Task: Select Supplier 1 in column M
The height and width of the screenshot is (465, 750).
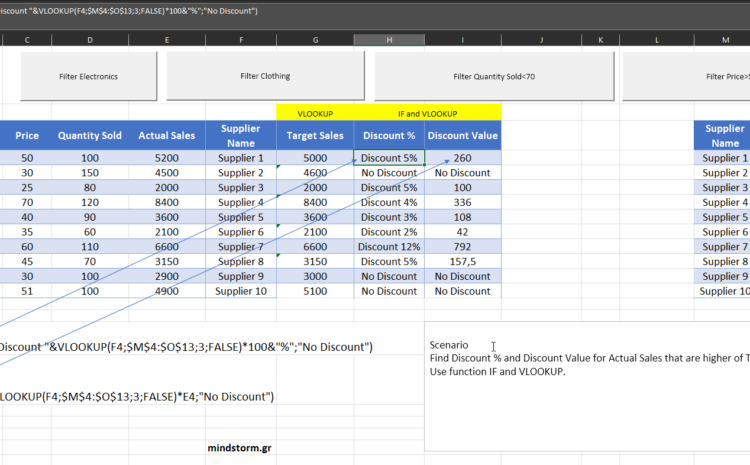Action: [722, 158]
